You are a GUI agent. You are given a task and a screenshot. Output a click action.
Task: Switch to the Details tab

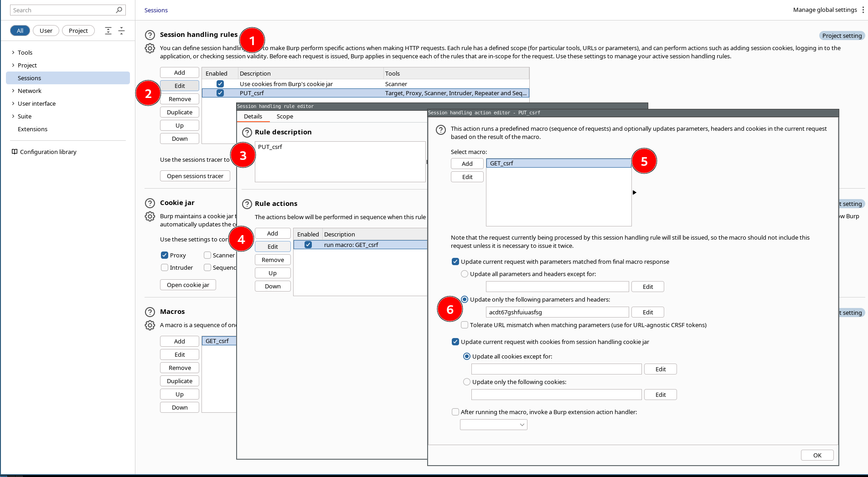[253, 116]
